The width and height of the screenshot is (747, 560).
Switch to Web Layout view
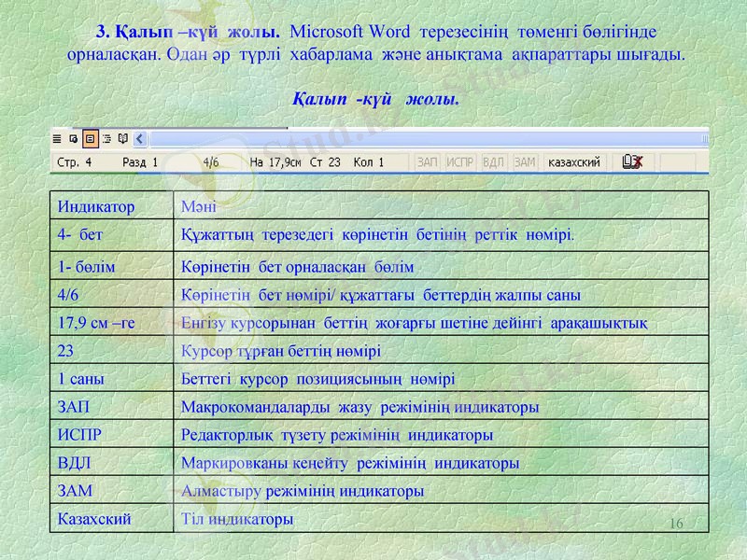pos(73,138)
